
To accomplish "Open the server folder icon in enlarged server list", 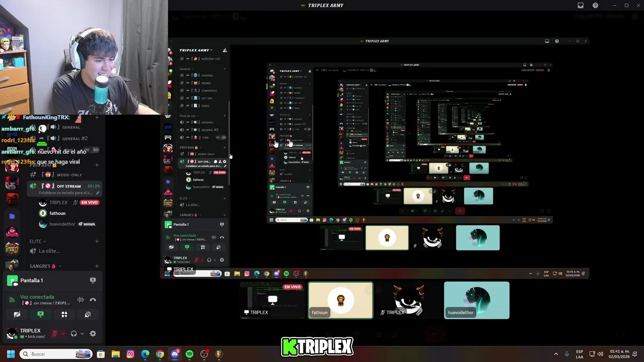I will 12,216.
